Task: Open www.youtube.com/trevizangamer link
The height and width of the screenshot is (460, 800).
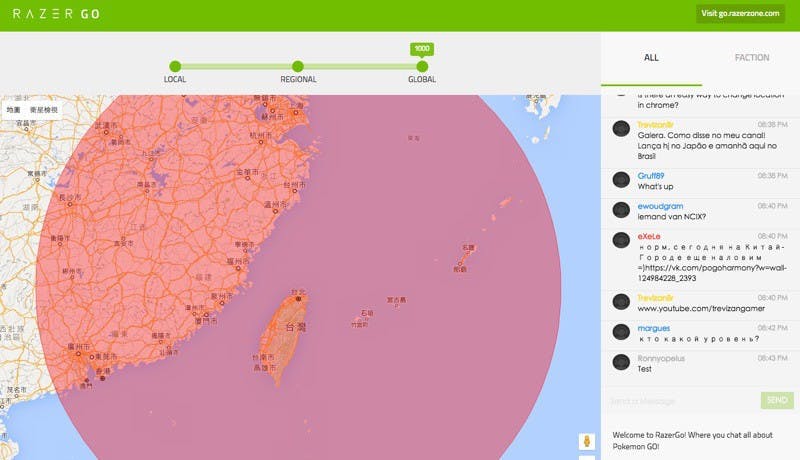Action: (701, 309)
